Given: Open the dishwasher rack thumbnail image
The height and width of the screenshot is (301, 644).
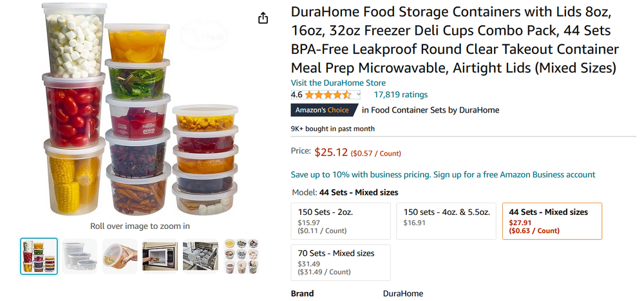Looking at the screenshot, I should coord(200,256).
